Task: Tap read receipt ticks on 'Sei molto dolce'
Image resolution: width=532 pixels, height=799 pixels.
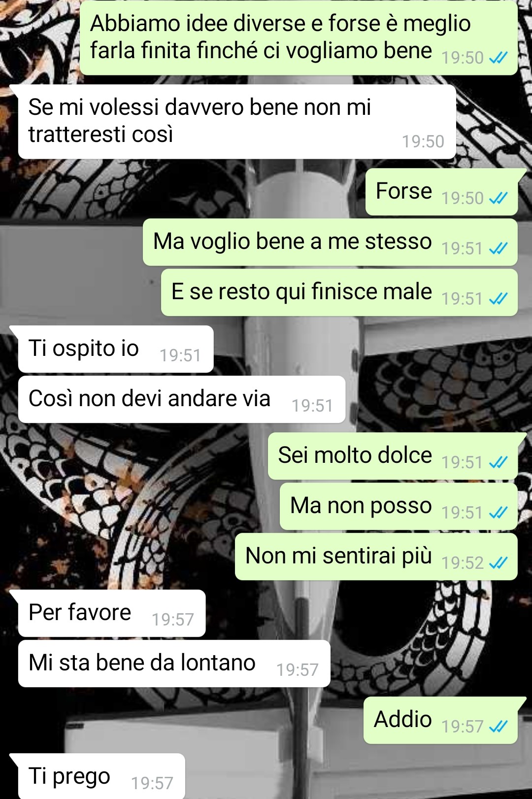Action: (498, 462)
